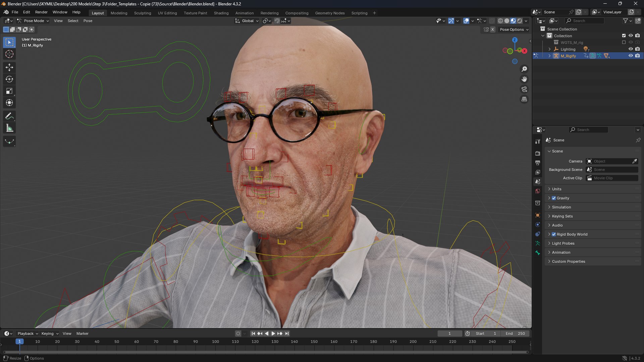Switch to the Shading workspace tab
This screenshot has width=644, height=362.
[221, 13]
